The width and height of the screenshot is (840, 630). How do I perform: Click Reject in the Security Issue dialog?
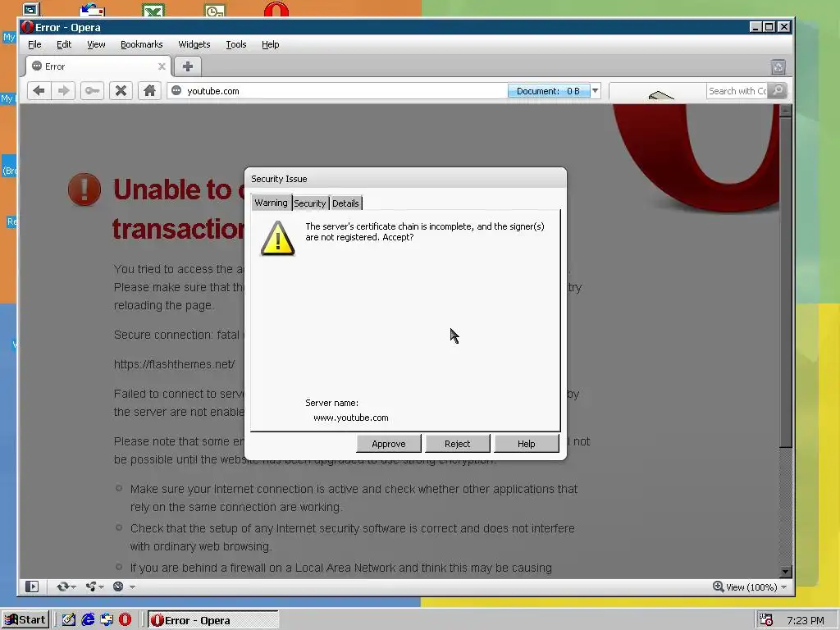[x=457, y=444]
